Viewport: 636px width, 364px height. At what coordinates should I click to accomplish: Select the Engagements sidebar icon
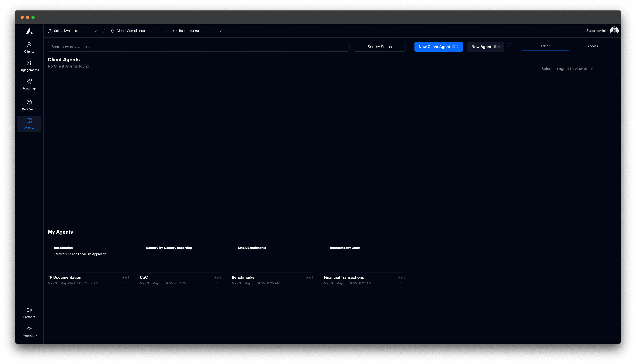click(29, 66)
